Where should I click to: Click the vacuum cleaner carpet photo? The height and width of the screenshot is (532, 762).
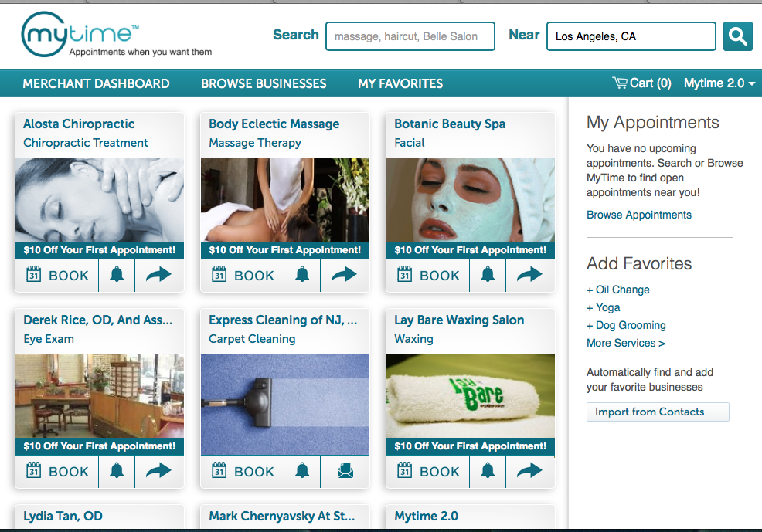(x=285, y=405)
